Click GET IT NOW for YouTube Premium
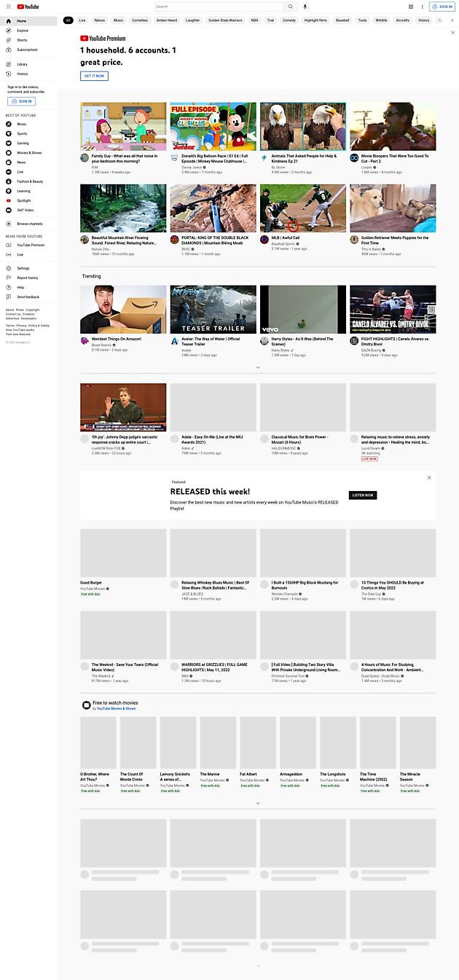 tap(94, 76)
